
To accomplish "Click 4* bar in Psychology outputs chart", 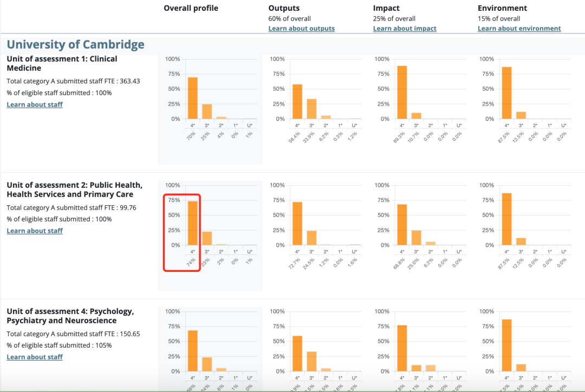I will tap(297, 354).
